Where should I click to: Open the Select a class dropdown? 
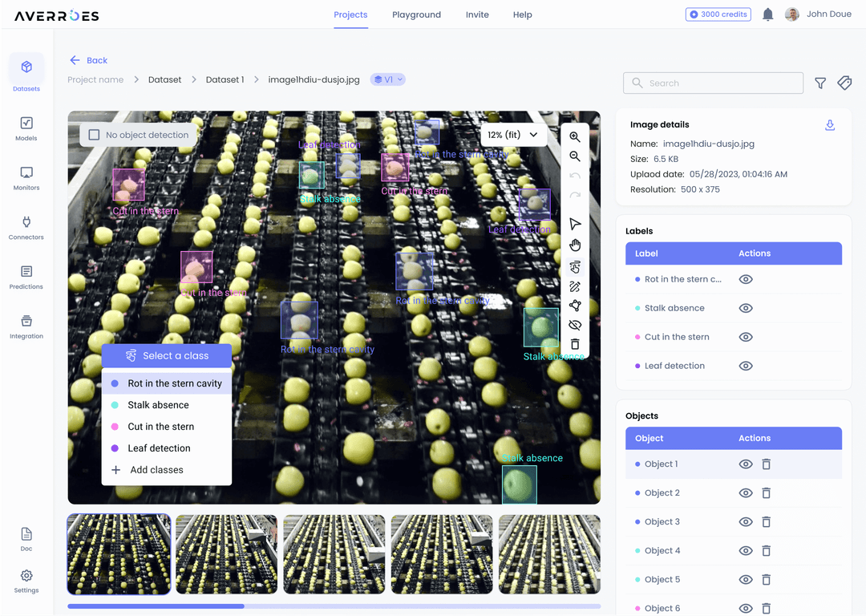coord(166,355)
